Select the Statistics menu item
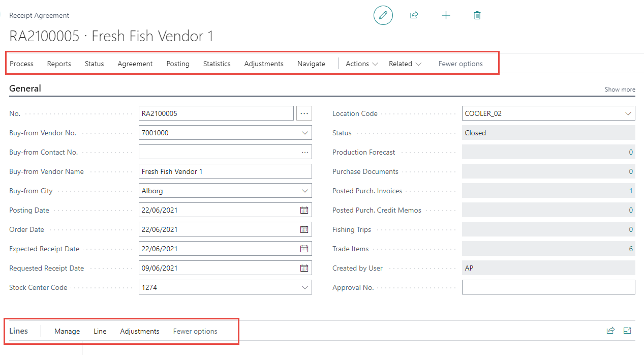This screenshot has height=355, width=644. 217,64
